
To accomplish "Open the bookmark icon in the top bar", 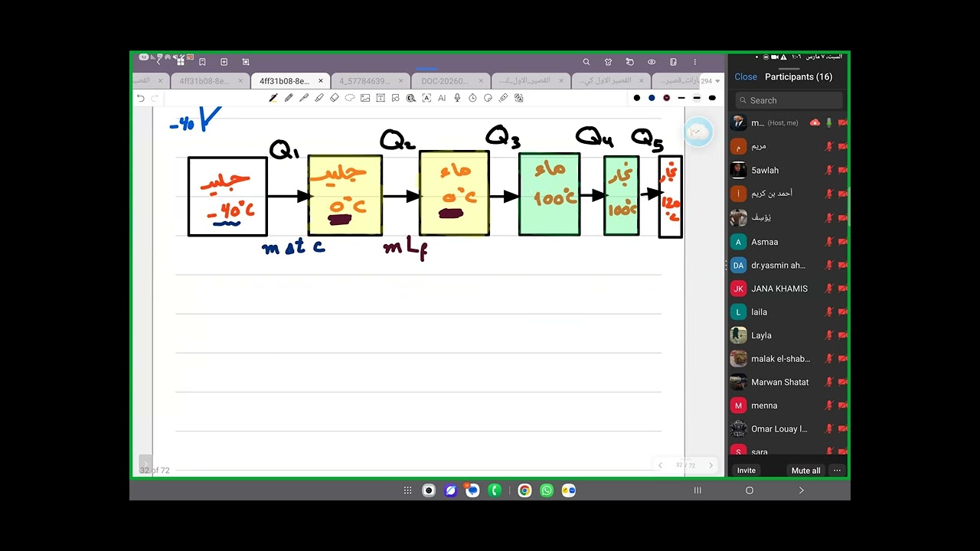I will (202, 62).
